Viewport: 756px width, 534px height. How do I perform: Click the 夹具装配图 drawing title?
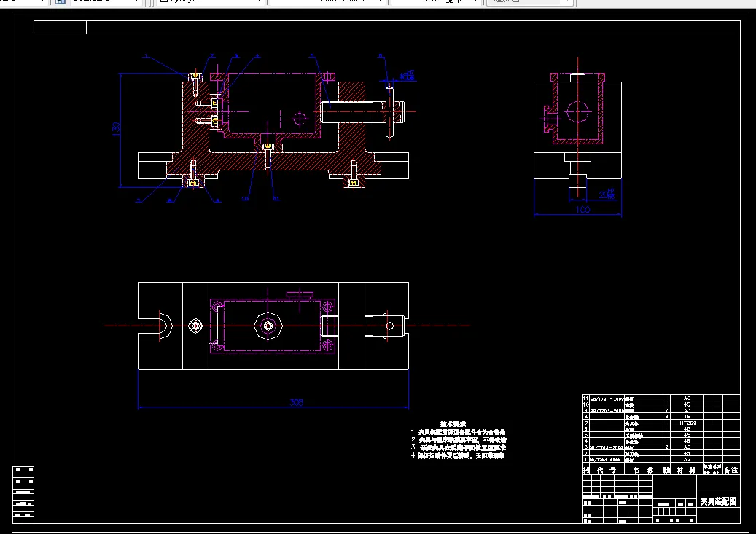[x=718, y=501]
